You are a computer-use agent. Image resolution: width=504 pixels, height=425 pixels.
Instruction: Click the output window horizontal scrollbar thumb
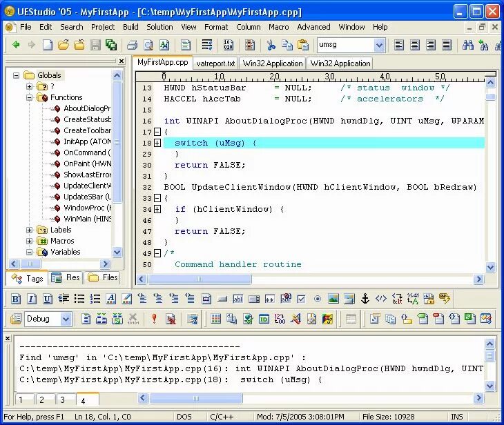pyautogui.click(x=196, y=399)
